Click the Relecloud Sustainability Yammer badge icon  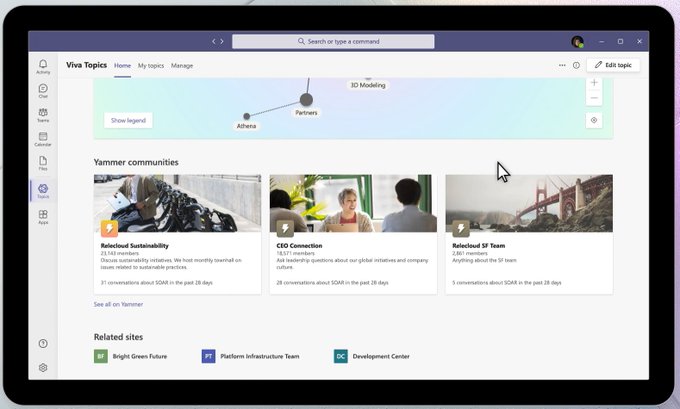coord(109,228)
